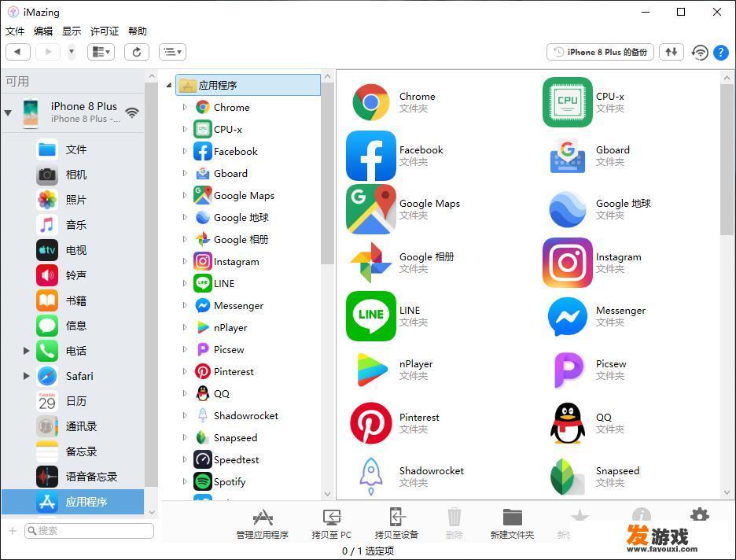
Task: Open the LINE app folder icon
Action: pyautogui.click(x=371, y=316)
